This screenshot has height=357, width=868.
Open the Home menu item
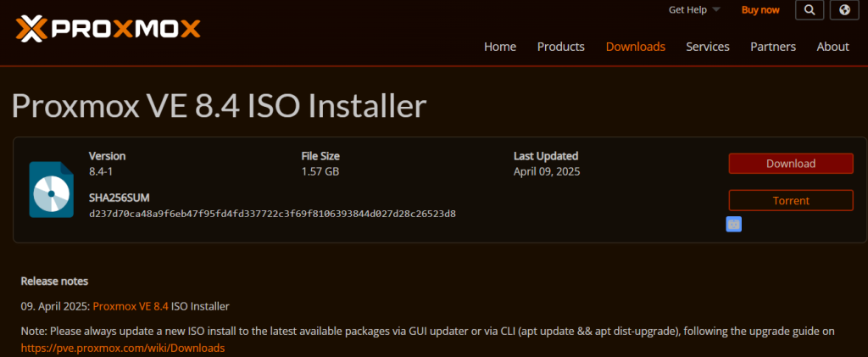point(500,47)
